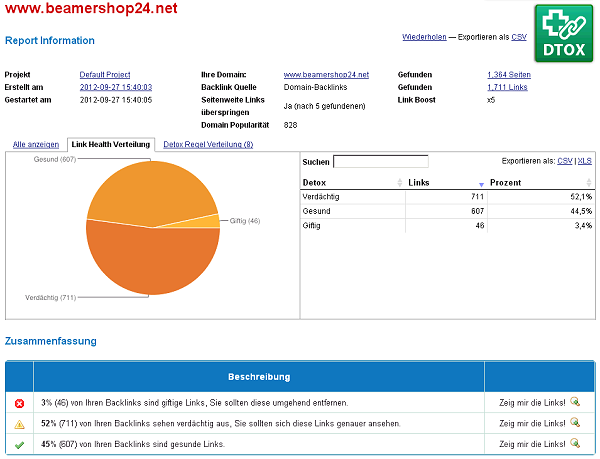This screenshot has height=459, width=600.
Task: Open the 1,711 Links link
Action: (x=507, y=87)
